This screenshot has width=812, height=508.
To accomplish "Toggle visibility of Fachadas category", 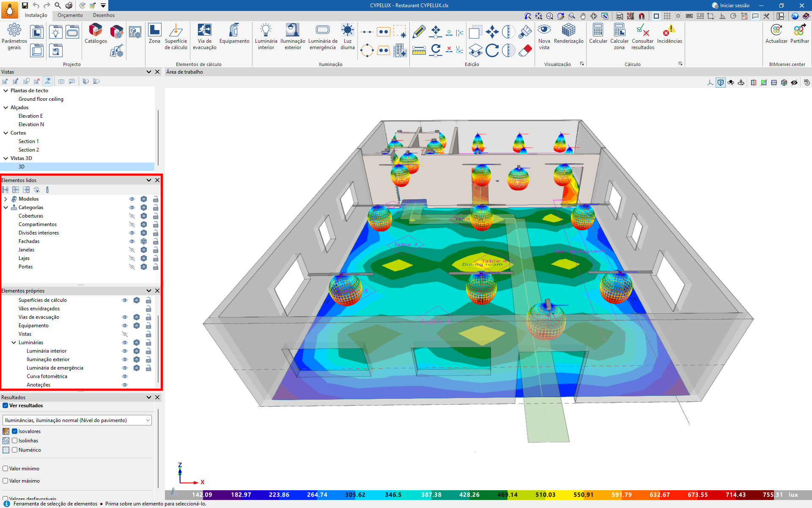I will (132, 241).
